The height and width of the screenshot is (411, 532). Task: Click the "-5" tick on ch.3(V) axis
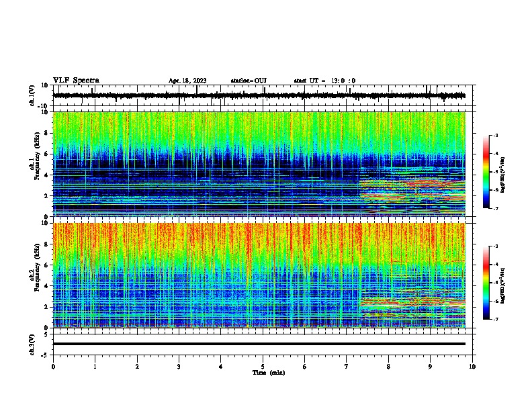[x=45, y=355]
